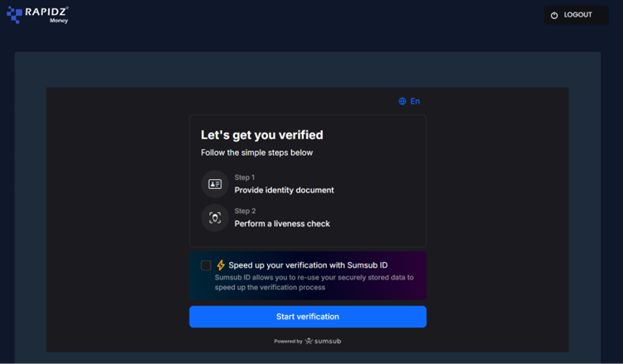Viewport: 623px width, 364px height.
Task: Enable the Sumsub ID speed-up checkbox
Action: click(x=206, y=265)
